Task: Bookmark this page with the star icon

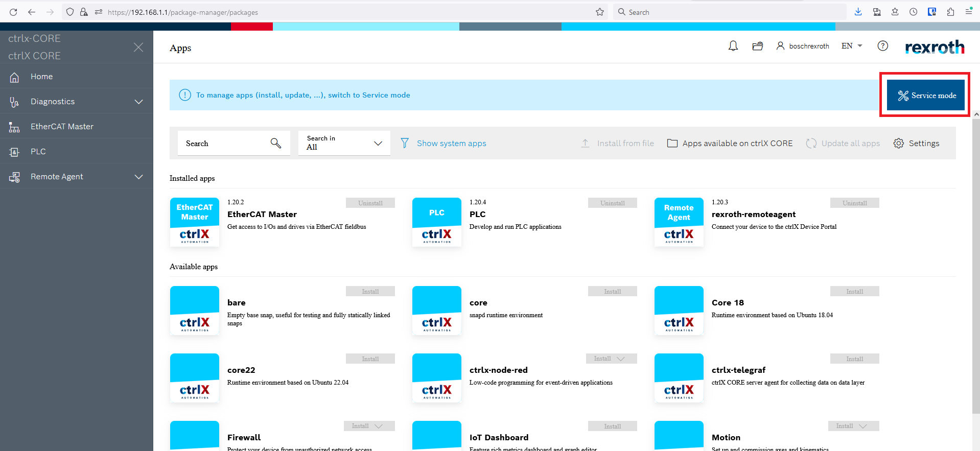Action: (600, 12)
